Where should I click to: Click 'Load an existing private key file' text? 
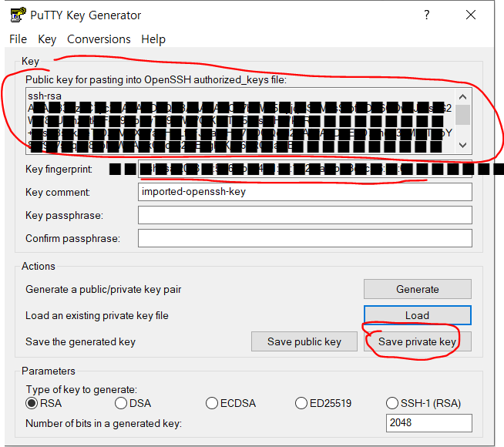(97, 315)
